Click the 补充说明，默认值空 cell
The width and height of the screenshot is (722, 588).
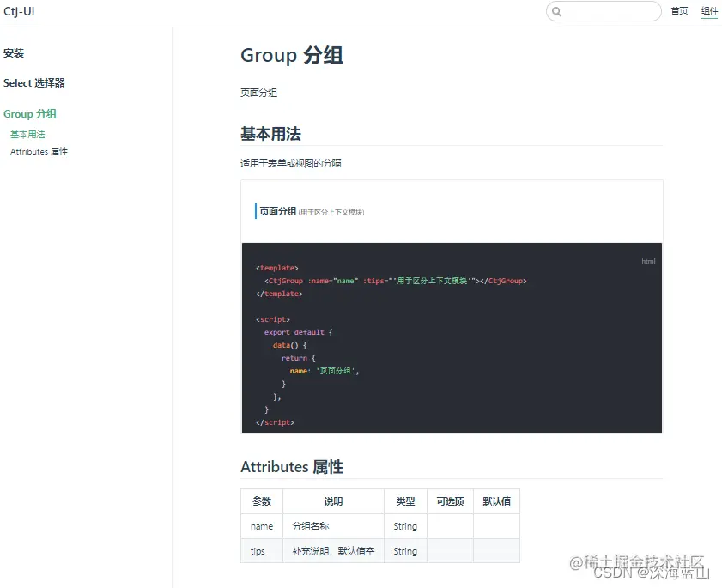pos(333,551)
